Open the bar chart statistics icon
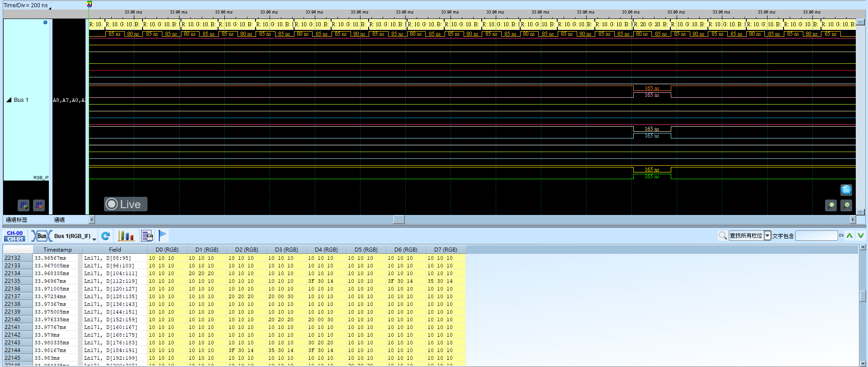Image resolution: width=868 pixels, height=367 pixels. coord(126,236)
